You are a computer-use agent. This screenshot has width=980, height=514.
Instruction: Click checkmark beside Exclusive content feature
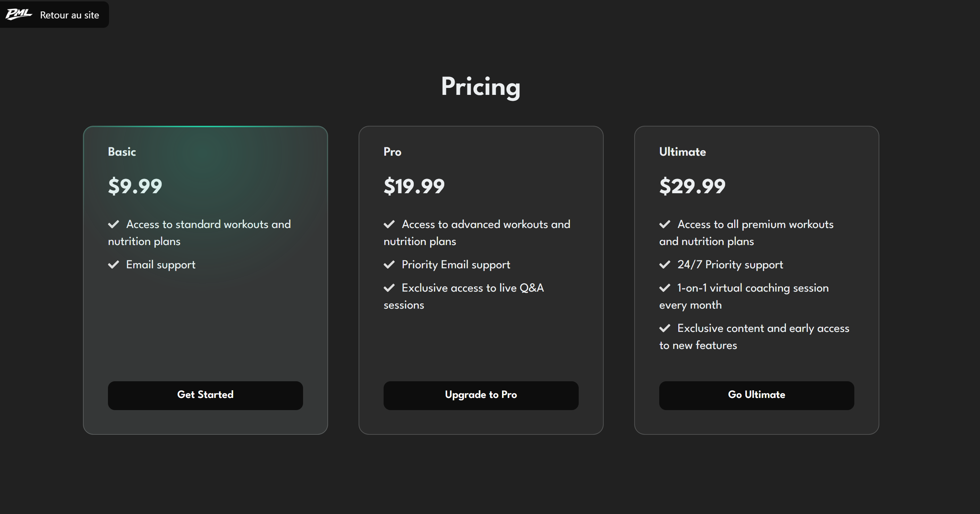pos(665,328)
